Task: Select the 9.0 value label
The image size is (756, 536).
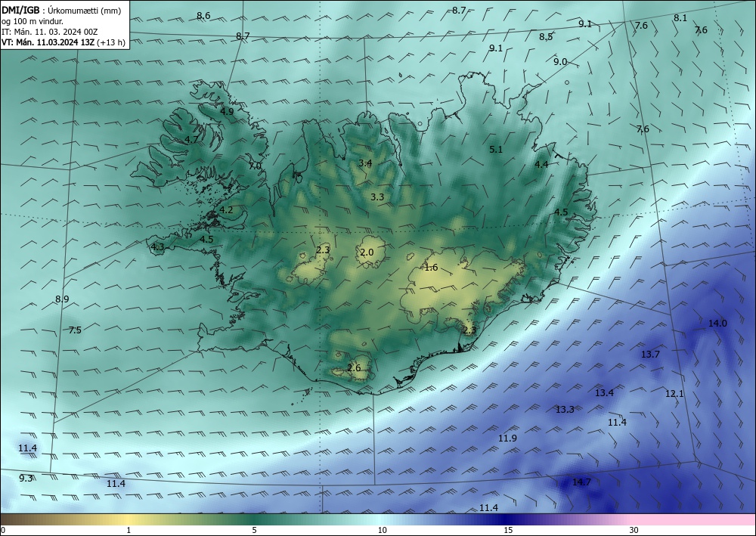Action: 559,62
